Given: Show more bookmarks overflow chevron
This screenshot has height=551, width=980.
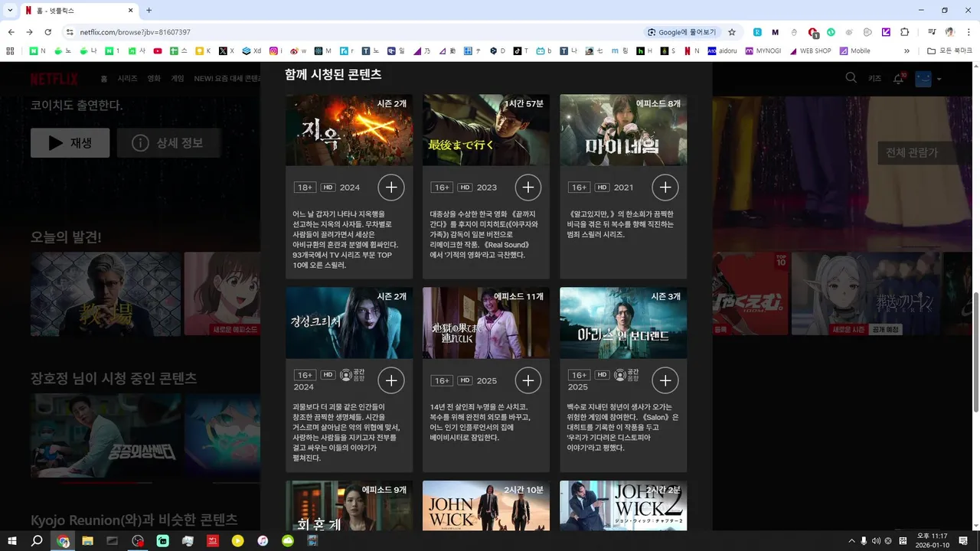Looking at the screenshot, I should point(906,51).
